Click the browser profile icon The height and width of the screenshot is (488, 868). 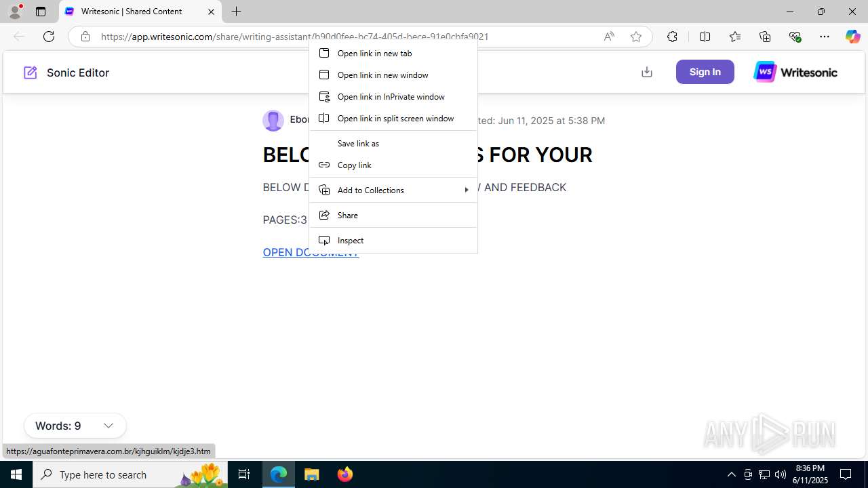click(x=15, y=12)
